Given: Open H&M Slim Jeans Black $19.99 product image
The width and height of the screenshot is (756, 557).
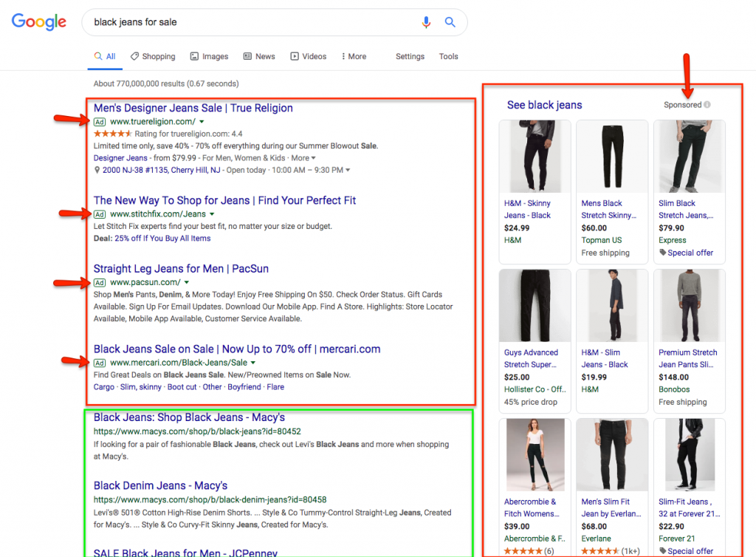Looking at the screenshot, I should (x=612, y=306).
